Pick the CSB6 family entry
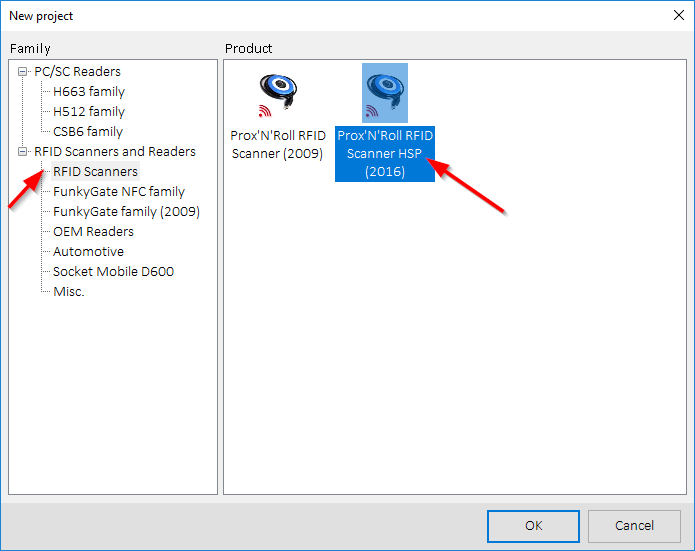 point(88,131)
